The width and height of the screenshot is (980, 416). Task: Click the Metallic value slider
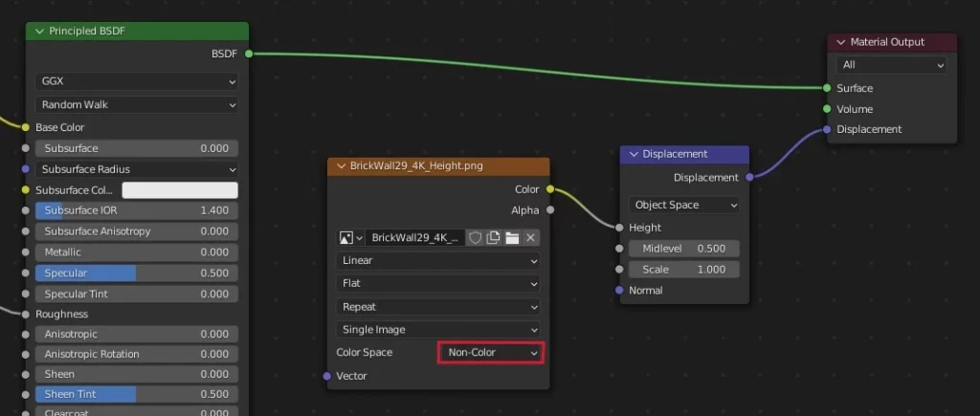click(x=137, y=252)
